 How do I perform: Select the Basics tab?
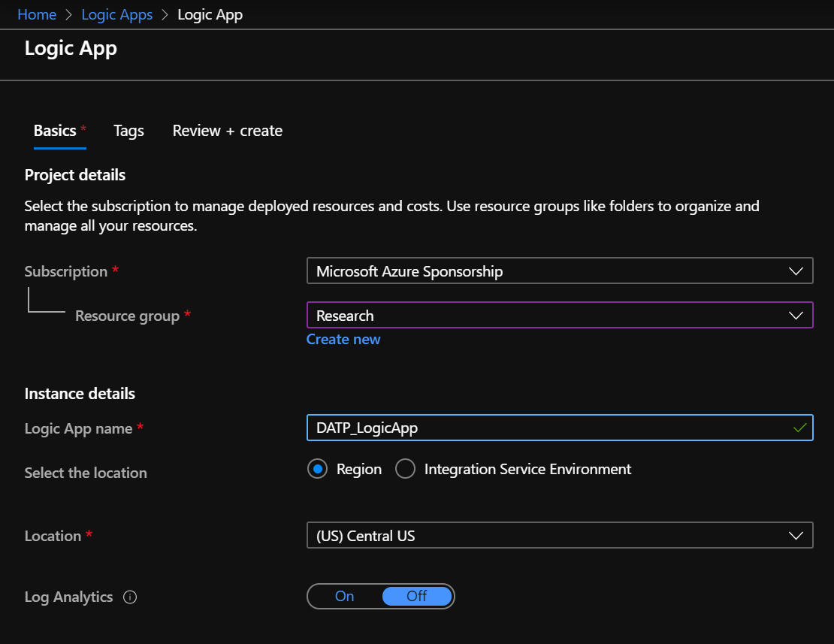point(55,131)
